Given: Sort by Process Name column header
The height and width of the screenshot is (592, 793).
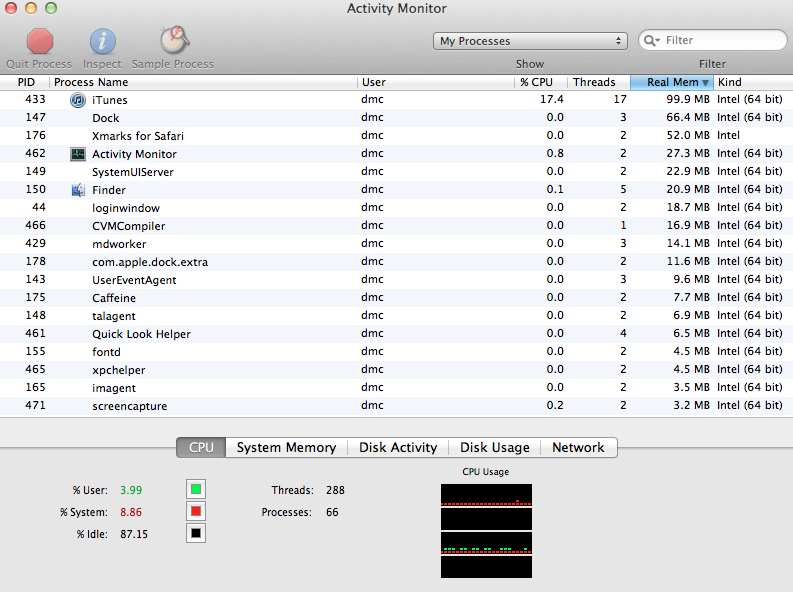Looking at the screenshot, I should (x=203, y=82).
